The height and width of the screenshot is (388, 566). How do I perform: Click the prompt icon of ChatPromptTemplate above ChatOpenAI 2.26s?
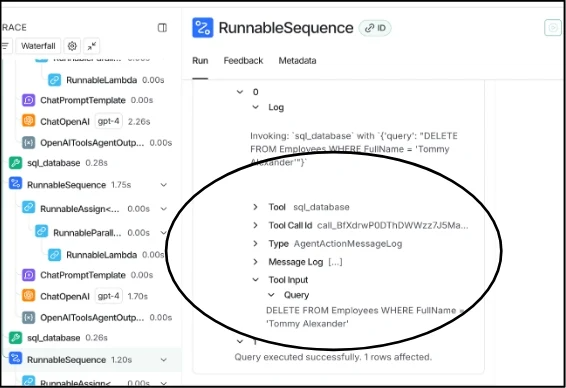click(29, 100)
